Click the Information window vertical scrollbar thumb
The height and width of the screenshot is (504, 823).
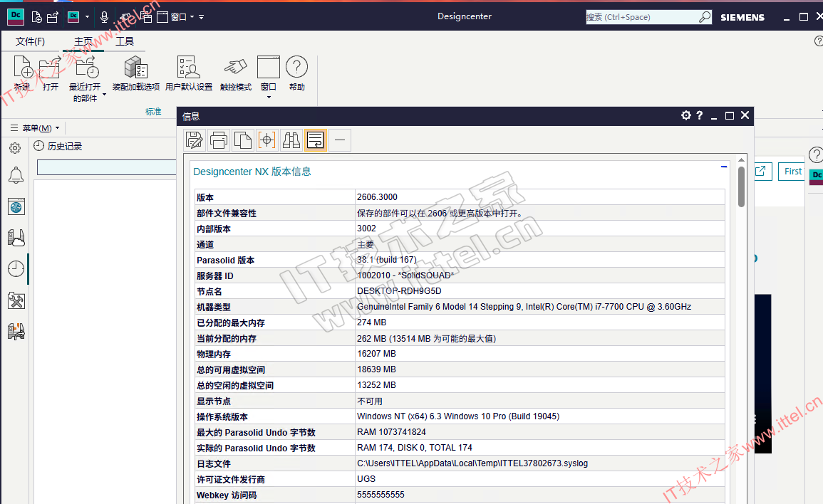click(741, 187)
